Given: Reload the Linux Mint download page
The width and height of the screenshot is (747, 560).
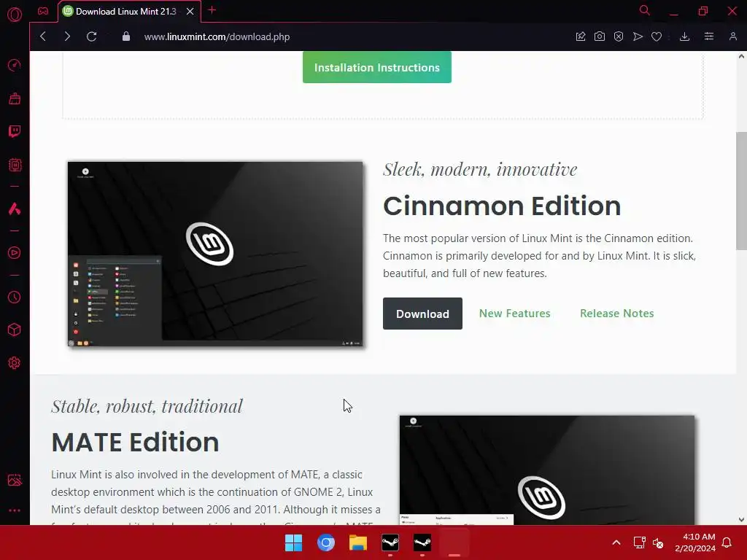Looking at the screenshot, I should [x=91, y=36].
